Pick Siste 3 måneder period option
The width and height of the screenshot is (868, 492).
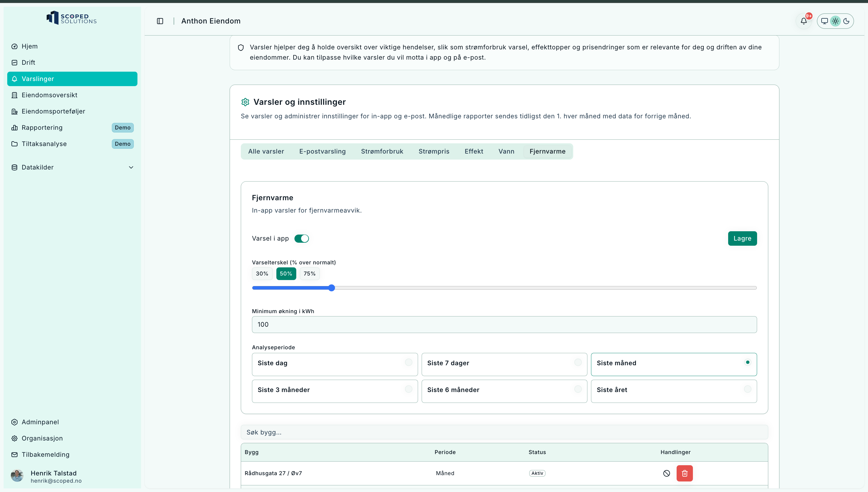click(335, 391)
